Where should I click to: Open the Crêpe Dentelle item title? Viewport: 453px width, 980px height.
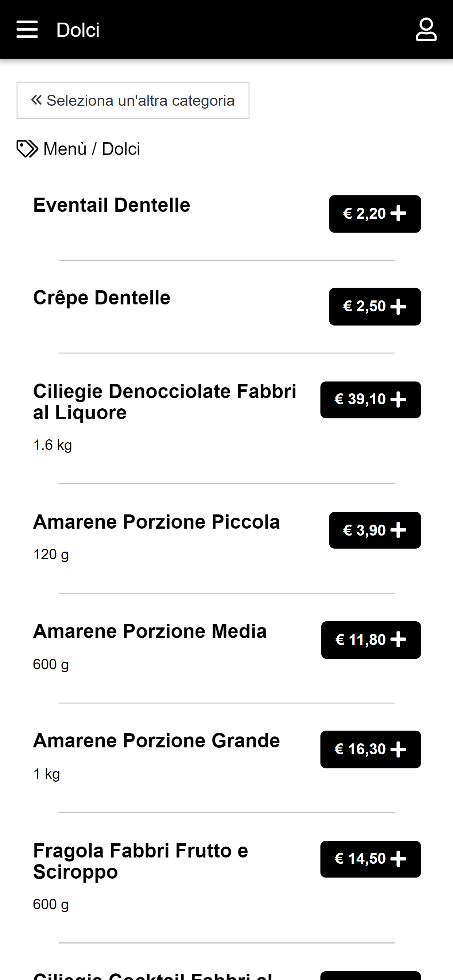pyautogui.click(x=102, y=297)
